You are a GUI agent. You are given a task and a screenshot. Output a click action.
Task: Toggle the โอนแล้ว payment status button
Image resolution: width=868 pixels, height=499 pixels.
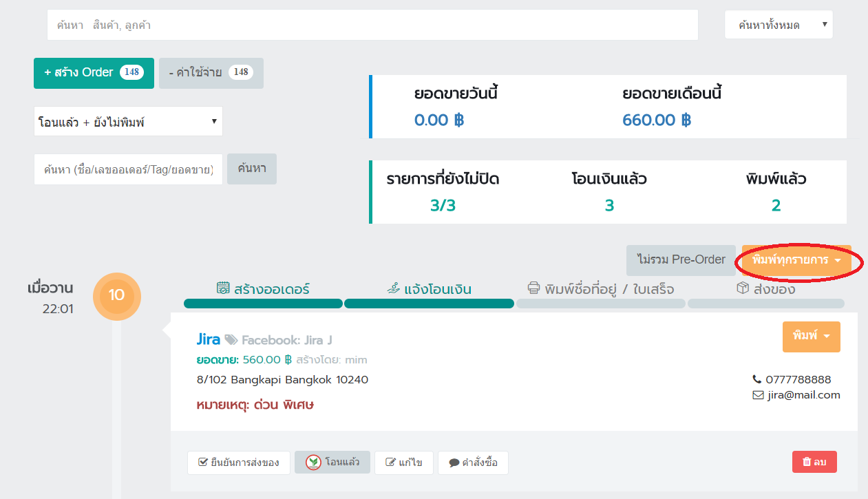click(x=332, y=463)
